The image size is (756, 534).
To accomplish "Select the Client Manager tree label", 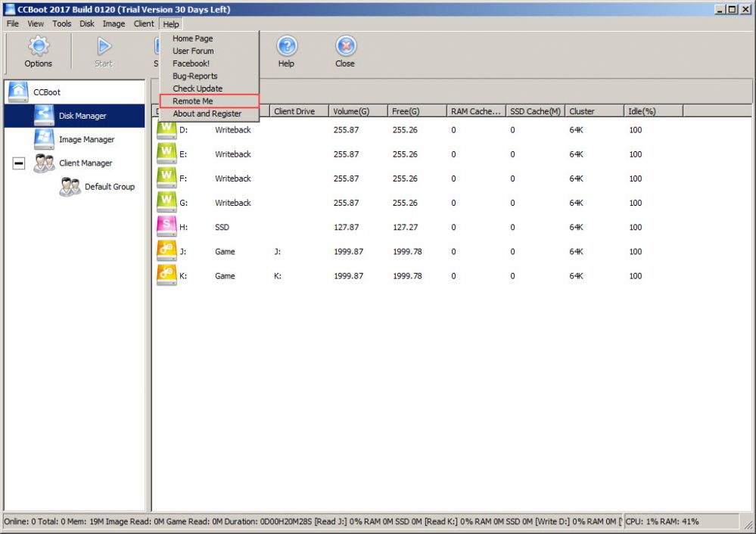I will (86, 163).
